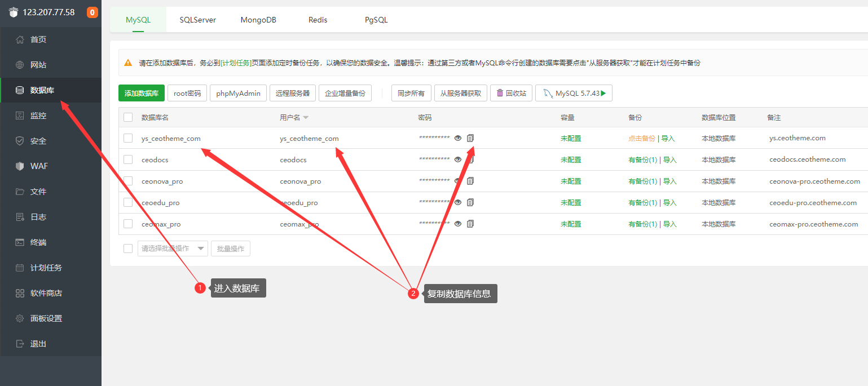
Task: Open the 面板设置 gear icon in sidebar
Action: [x=20, y=318]
